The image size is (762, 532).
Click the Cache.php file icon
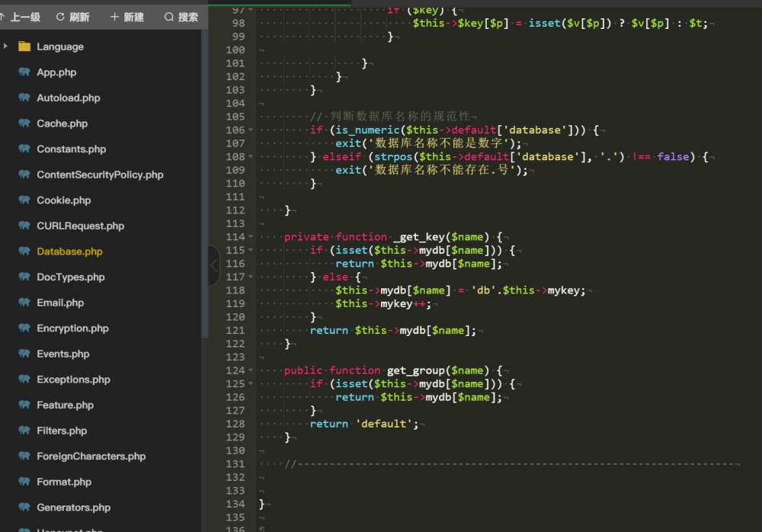[x=24, y=123]
